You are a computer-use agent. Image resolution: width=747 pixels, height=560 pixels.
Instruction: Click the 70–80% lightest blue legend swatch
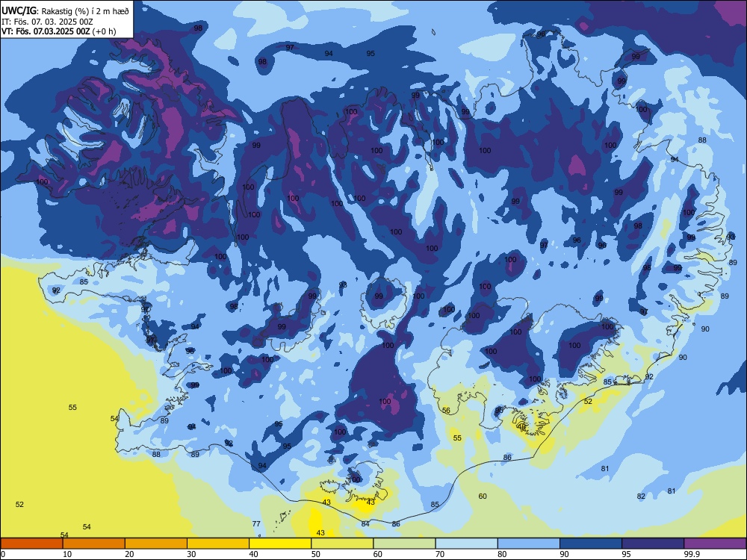466,544
